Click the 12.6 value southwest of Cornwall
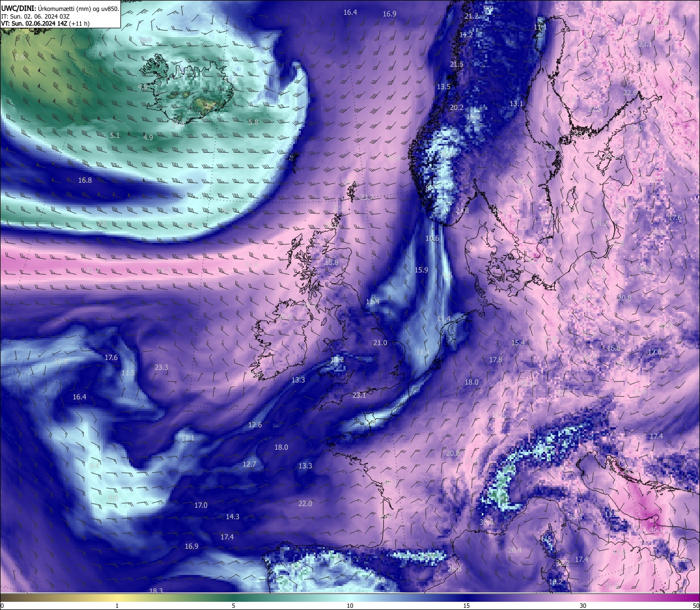700x610 pixels. pyautogui.click(x=255, y=425)
